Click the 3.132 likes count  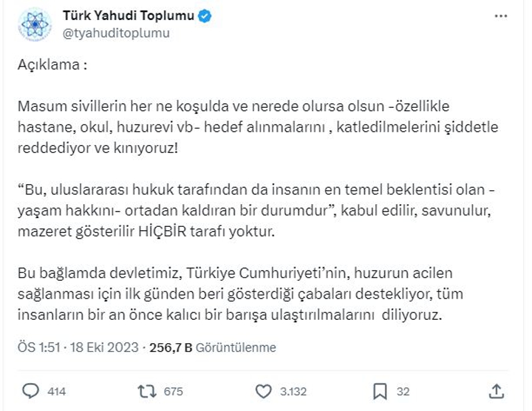pyautogui.click(x=293, y=392)
